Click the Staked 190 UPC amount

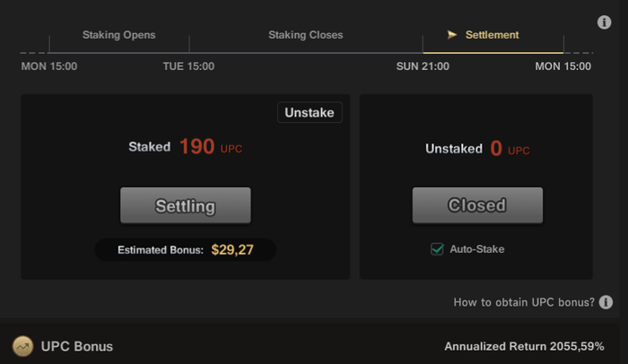coord(186,146)
